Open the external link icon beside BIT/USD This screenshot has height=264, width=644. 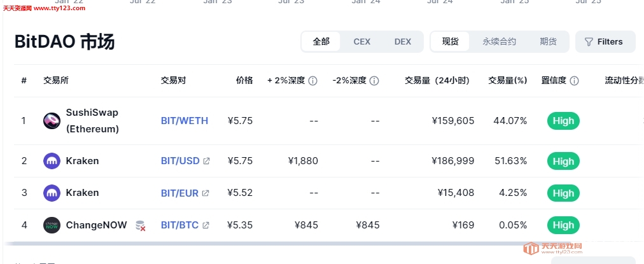point(206,161)
